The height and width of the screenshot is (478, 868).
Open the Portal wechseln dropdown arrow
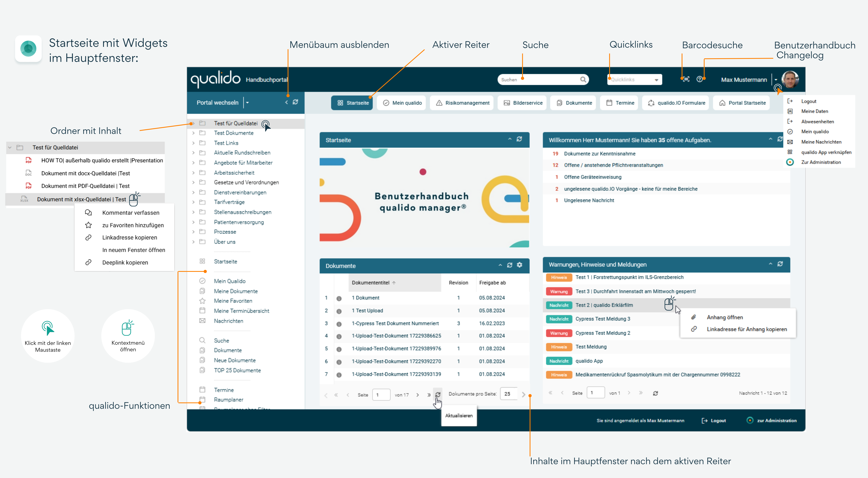[x=247, y=102]
